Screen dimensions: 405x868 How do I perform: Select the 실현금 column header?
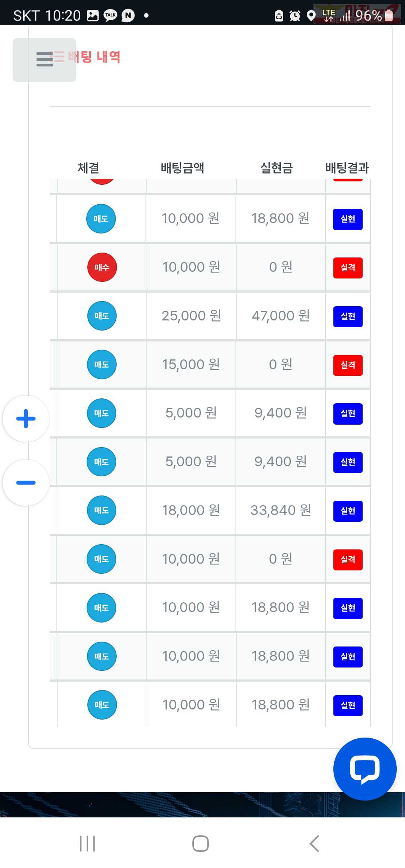[x=277, y=168]
